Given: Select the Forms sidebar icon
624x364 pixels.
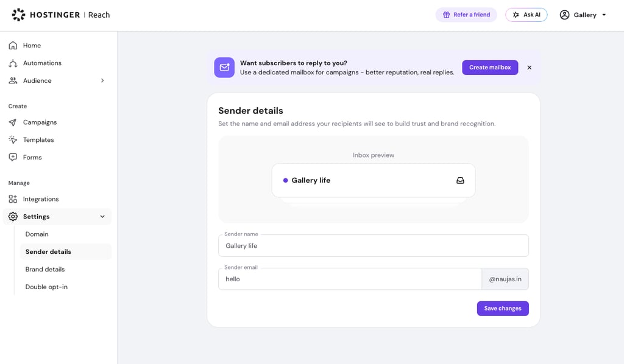Looking at the screenshot, I should pos(13,158).
